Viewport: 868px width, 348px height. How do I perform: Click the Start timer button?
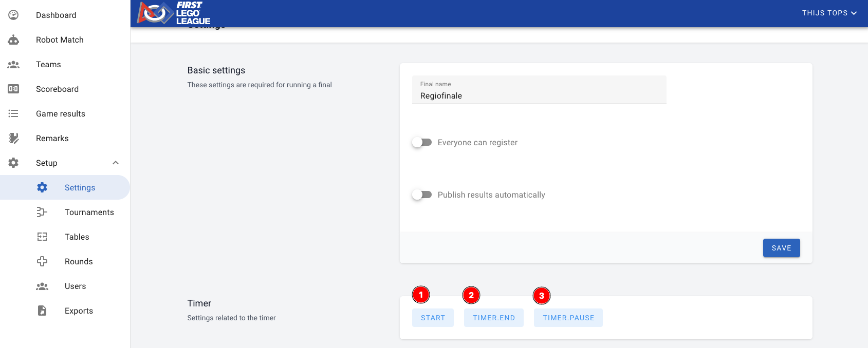coord(433,318)
